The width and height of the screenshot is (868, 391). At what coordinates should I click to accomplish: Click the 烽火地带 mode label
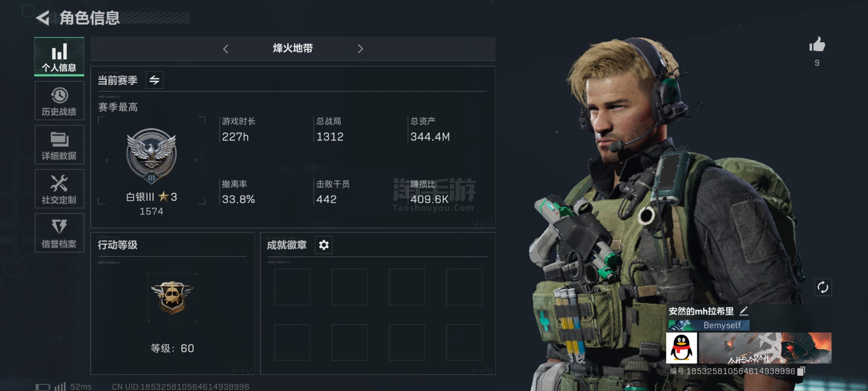293,48
